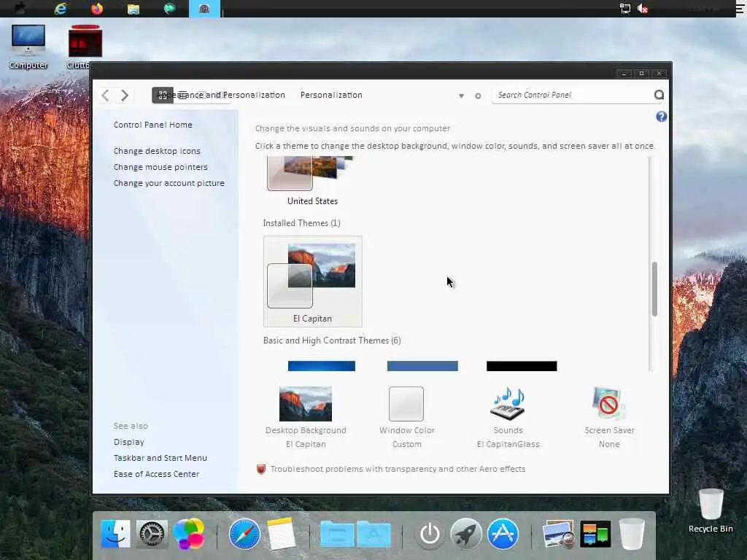Click the power button icon in dock
The height and width of the screenshot is (560, 747).
429,534
